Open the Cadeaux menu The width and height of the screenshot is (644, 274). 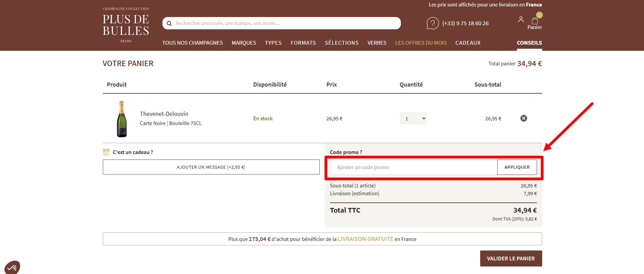pos(468,43)
